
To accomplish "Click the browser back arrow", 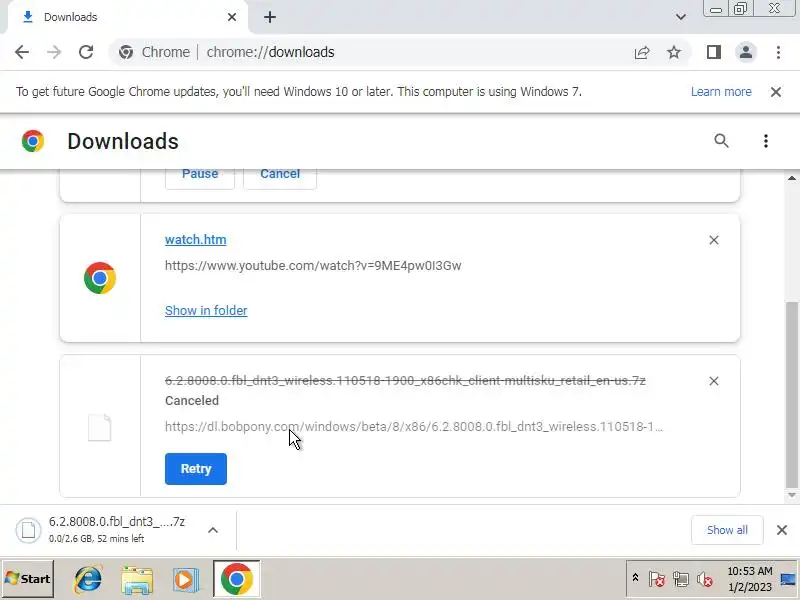I will click(x=22, y=52).
